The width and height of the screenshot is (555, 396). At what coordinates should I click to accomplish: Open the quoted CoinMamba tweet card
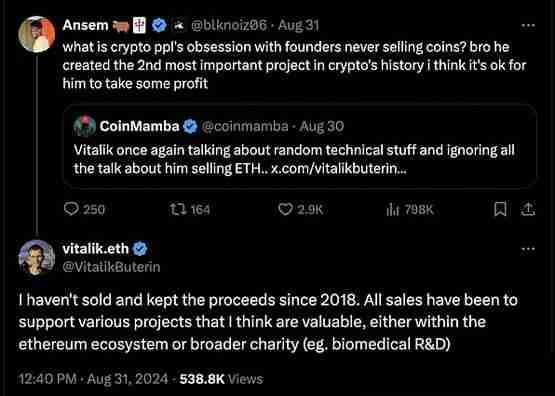pyautogui.click(x=300, y=146)
